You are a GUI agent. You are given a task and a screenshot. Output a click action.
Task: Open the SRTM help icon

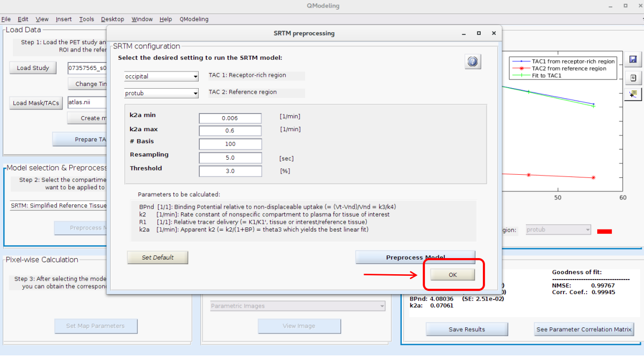click(x=473, y=62)
